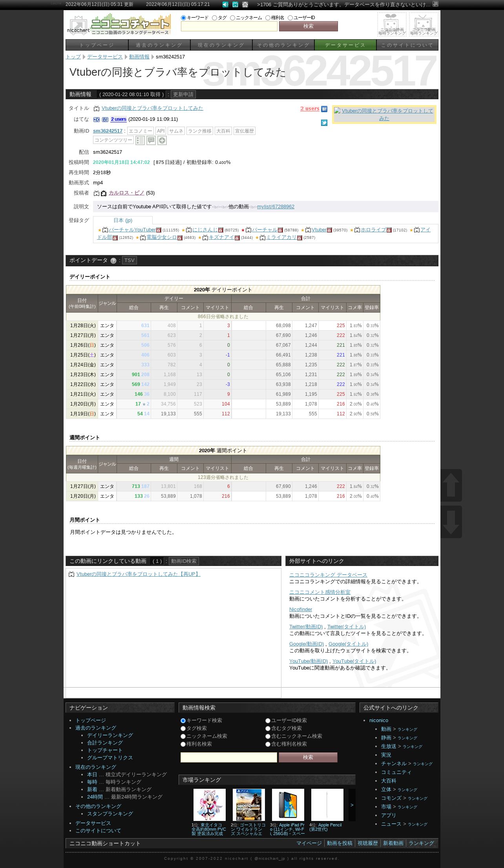This screenshot has width=504, height=868.
Task: Open the トップページ navigation tab
Action: pos(97,45)
